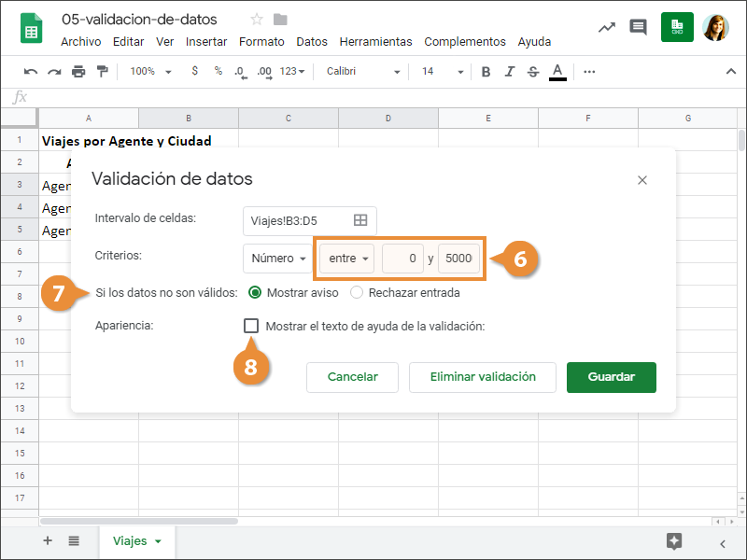Enable Mostrar el texto de ayuda checkbox

pos(251,326)
